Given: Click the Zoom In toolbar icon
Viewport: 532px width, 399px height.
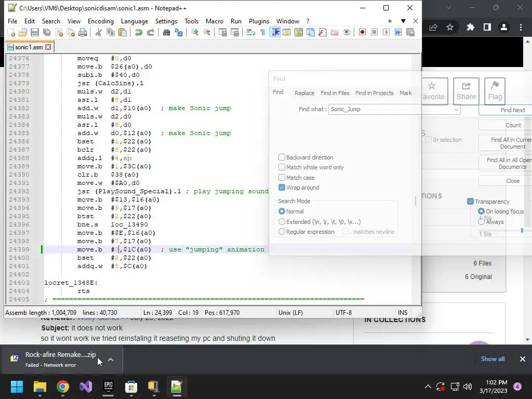Looking at the screenshot, I should 194,32.
